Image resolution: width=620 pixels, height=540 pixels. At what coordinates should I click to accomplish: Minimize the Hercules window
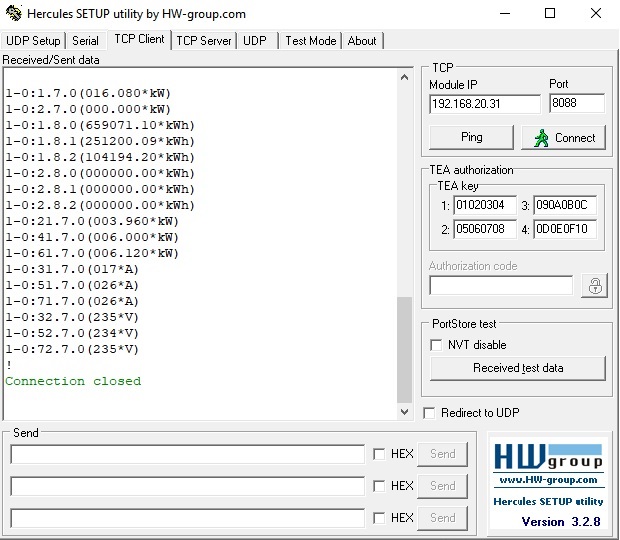tap(505, 13)
